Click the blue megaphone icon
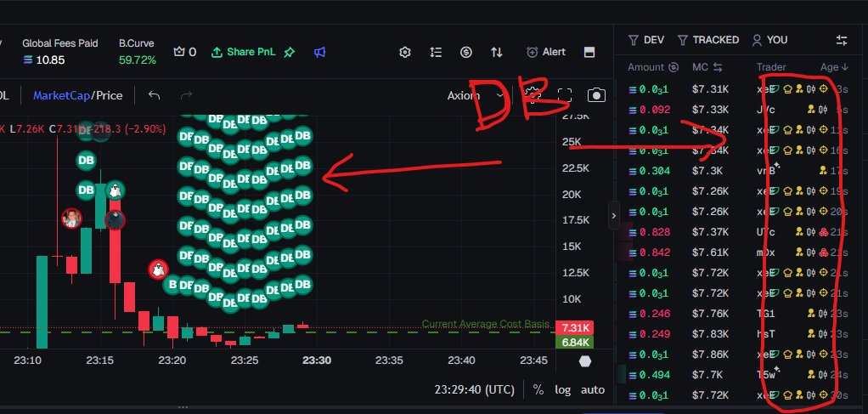Screen dimensions: 868x414 coord(319,52)
